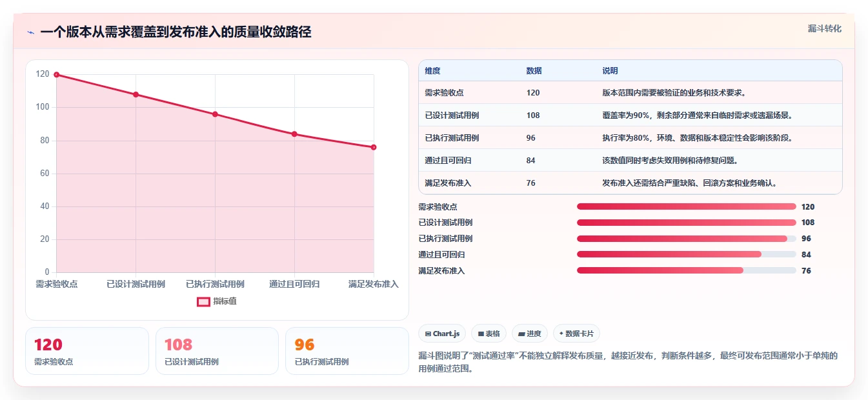Click 通过且可回归 label beside progress bar
868x400 pixels.
[441, 255]
